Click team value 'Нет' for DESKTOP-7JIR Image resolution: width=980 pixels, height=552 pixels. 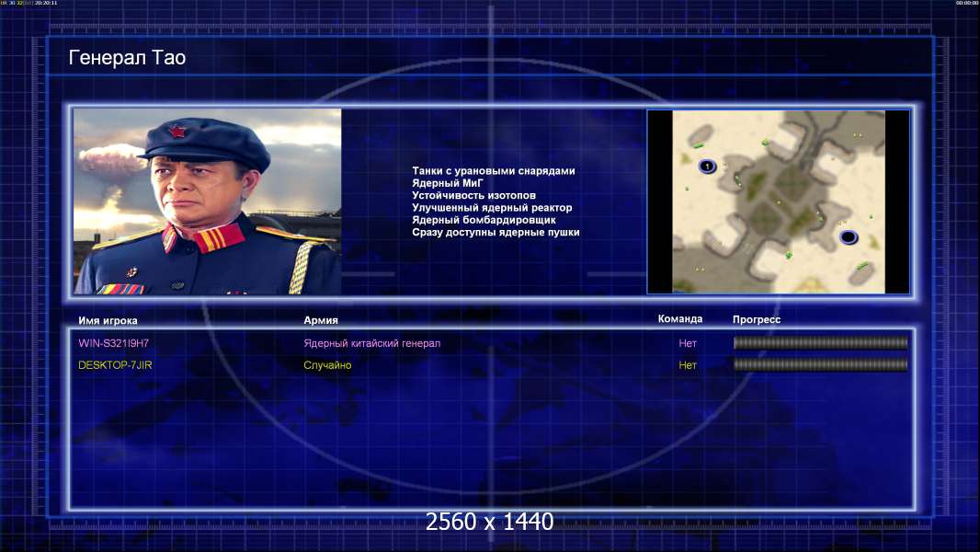pos(688,365)
